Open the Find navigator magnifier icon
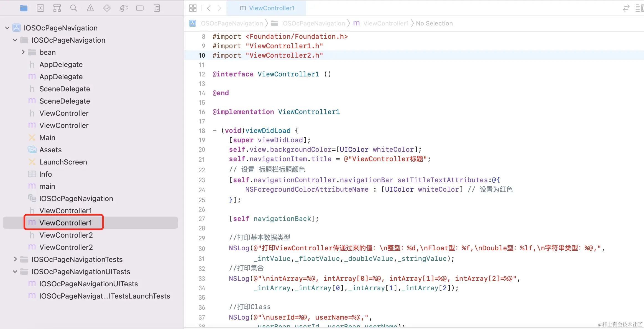 pos(74,8)
